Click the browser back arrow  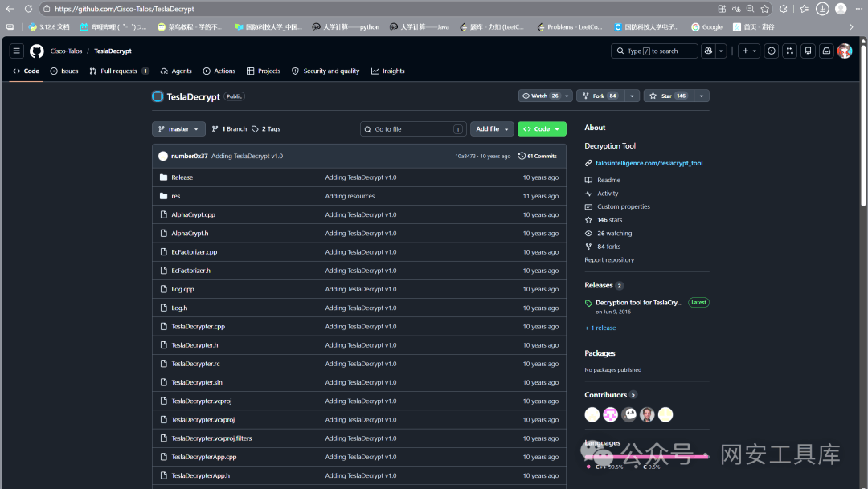click(x=10, y=9)
